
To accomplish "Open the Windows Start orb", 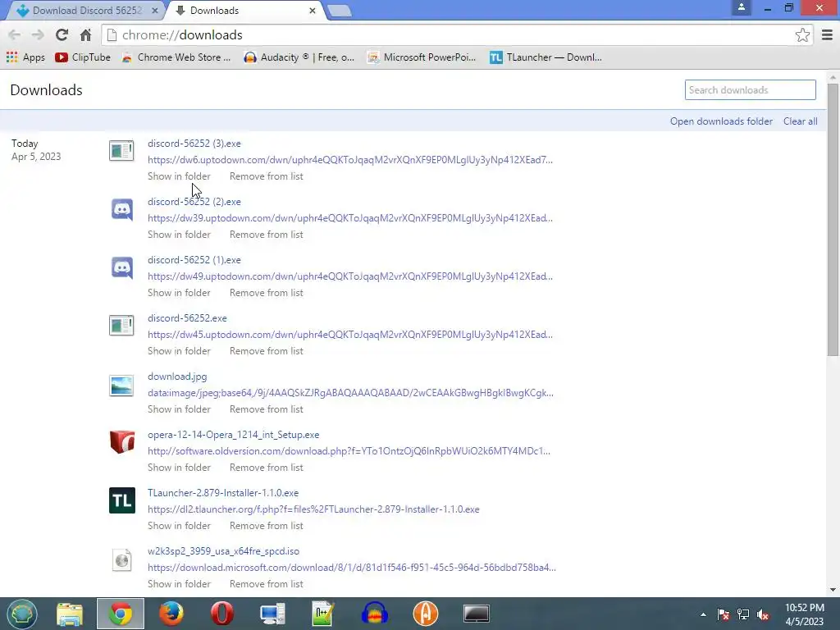I will pos(22,614).
